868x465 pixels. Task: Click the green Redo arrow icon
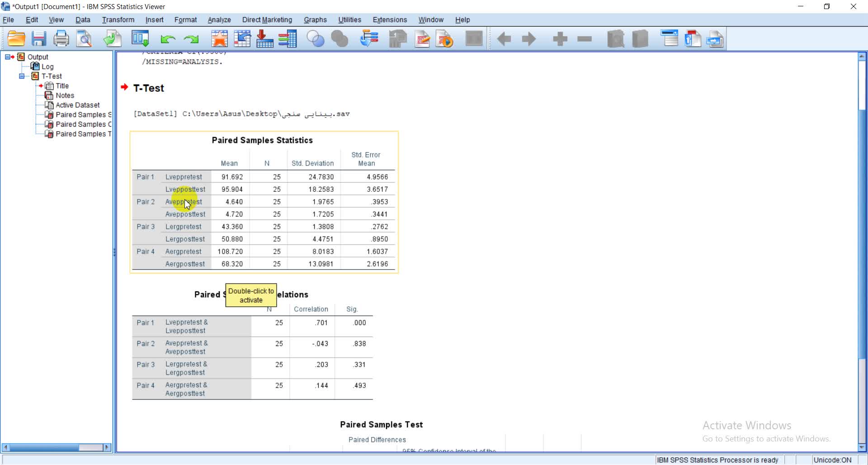(191, 39)
